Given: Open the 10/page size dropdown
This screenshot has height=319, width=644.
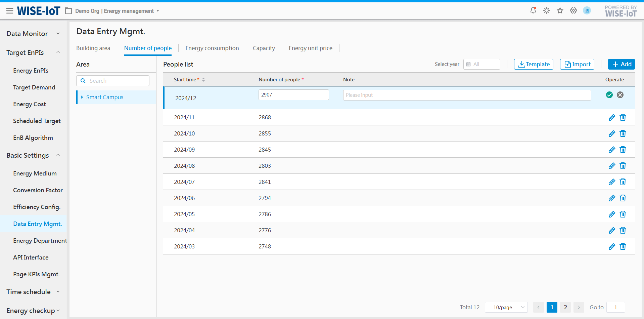Looking at the screenshot, I should pos(506,307).
